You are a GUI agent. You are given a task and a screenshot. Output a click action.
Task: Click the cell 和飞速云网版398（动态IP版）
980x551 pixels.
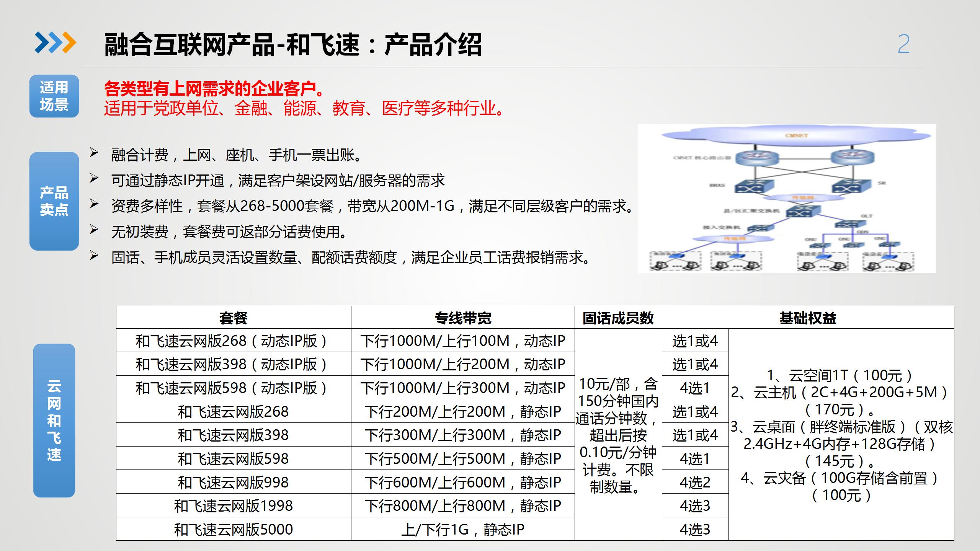click(x=234, y=364)
